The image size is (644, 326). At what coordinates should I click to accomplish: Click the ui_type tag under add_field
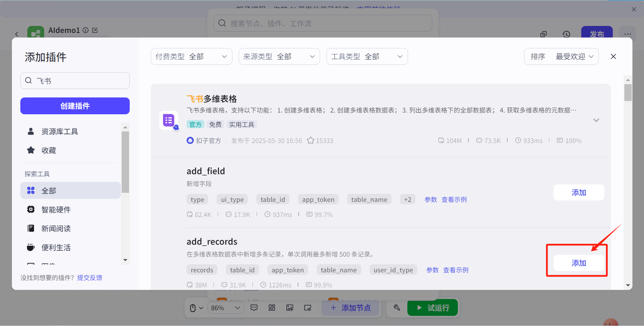(232, 199)
